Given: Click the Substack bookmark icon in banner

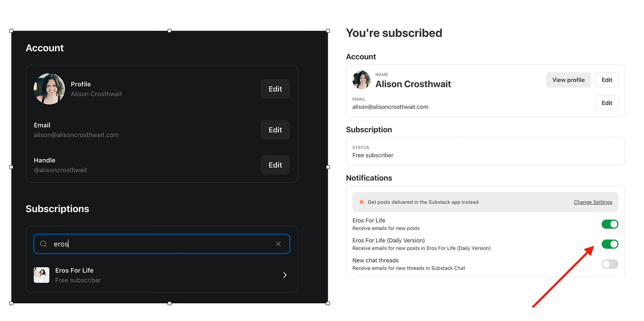Looking at the screenshot, I should [x=361, y=202].
